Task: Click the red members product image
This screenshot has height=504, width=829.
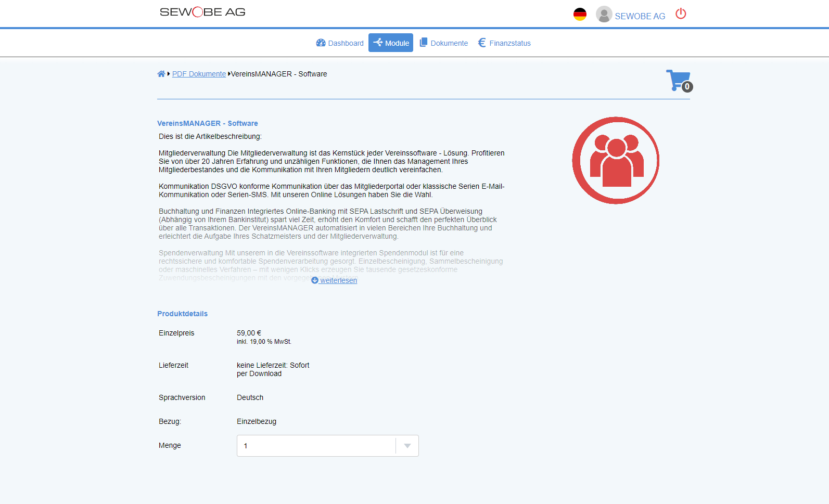Action: (616, 160)
